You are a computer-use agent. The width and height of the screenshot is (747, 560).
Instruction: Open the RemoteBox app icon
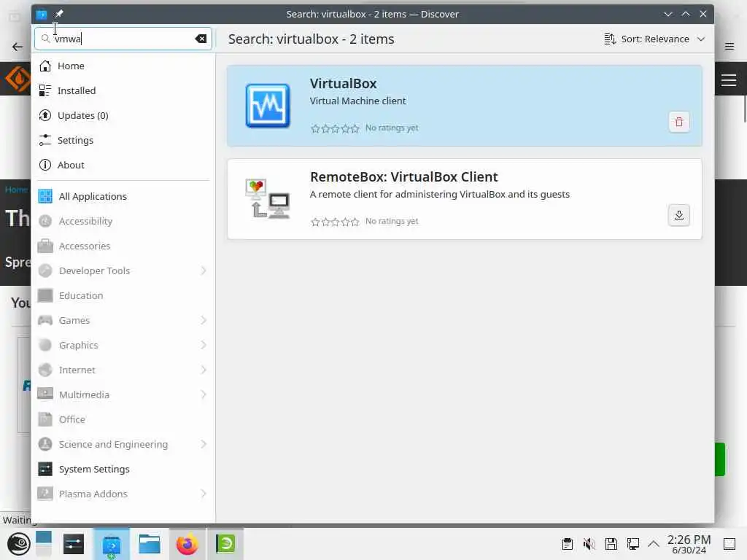coord(268,198)
